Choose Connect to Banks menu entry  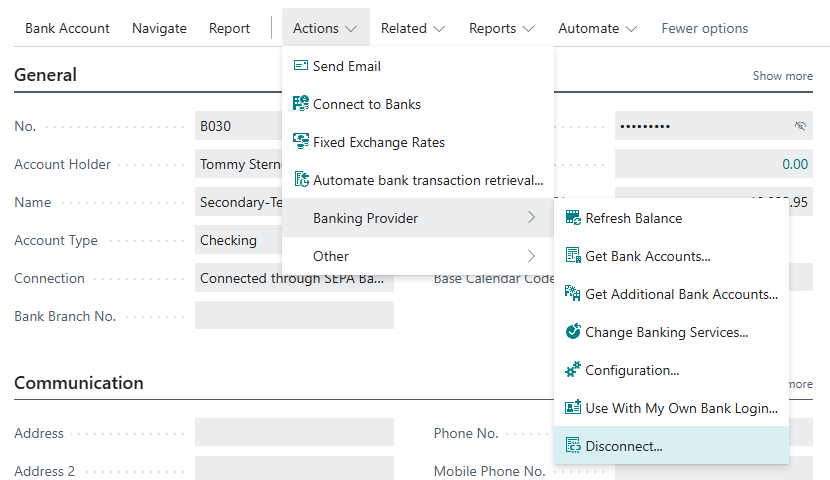(x=418, y=104)
